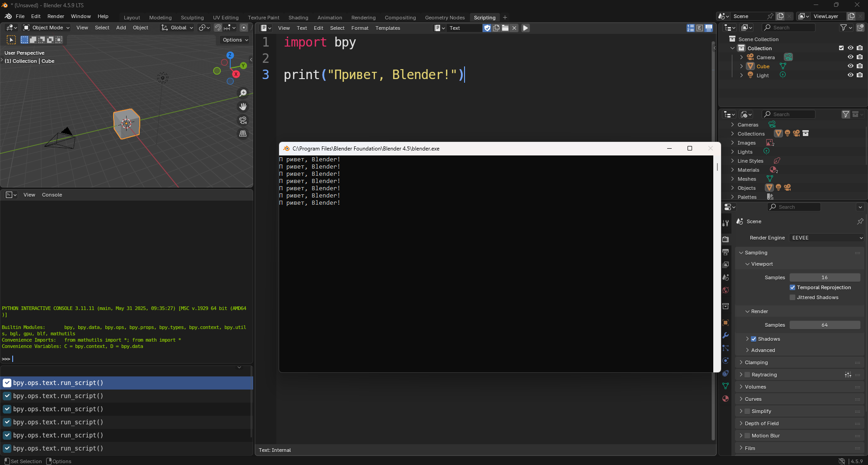868x465 pixels.
Task: Expand the Materials data row
Action: pyautogui.click(x=732, y=170)
